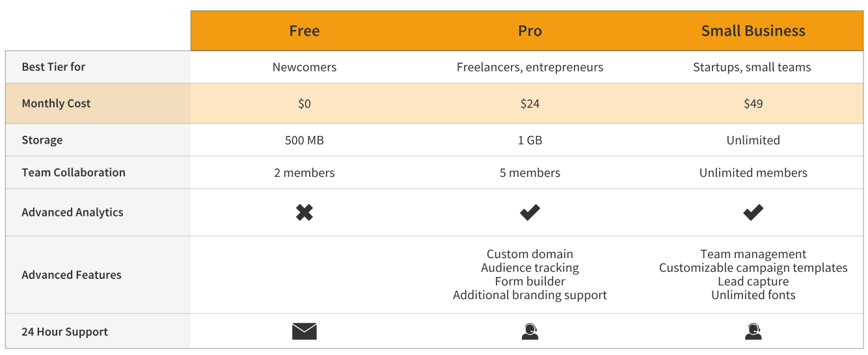Click the headset agent icon under Small Business

[753, 332]
